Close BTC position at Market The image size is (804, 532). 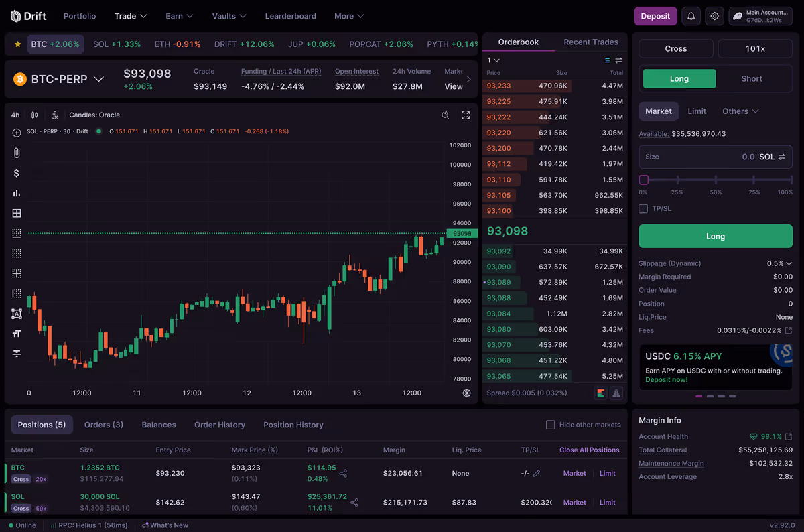tap(575, 474)
